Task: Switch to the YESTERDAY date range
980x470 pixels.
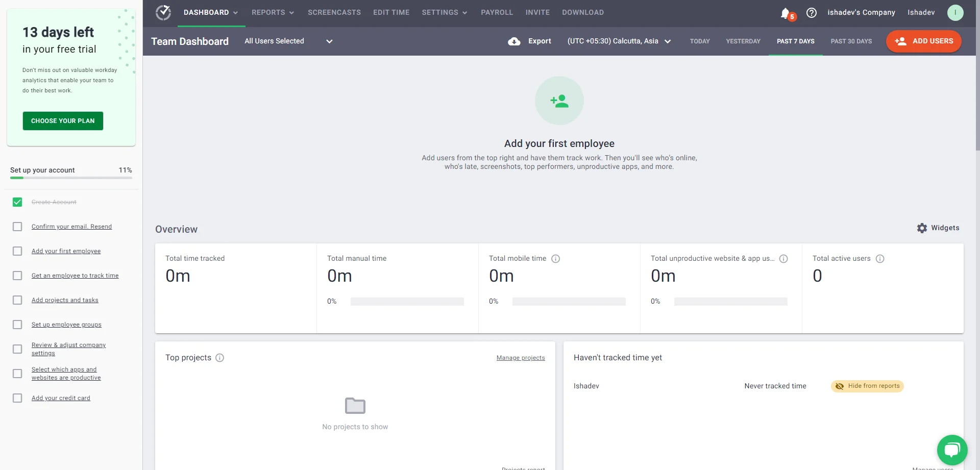Action: point(743,41)
